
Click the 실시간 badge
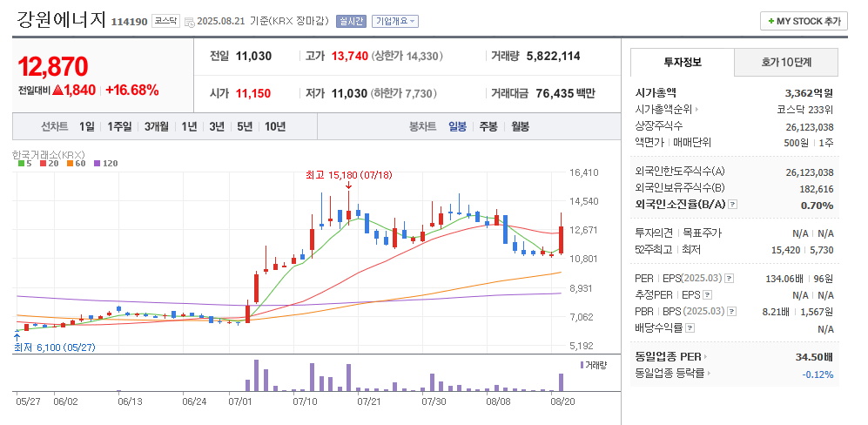[352, 21]
